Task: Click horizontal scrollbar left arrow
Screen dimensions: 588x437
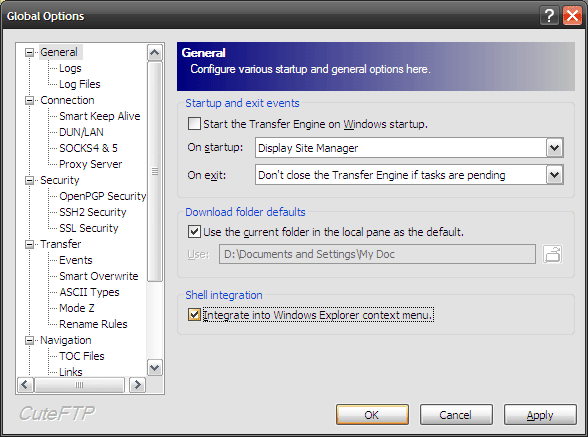Action: click(26, 385)
